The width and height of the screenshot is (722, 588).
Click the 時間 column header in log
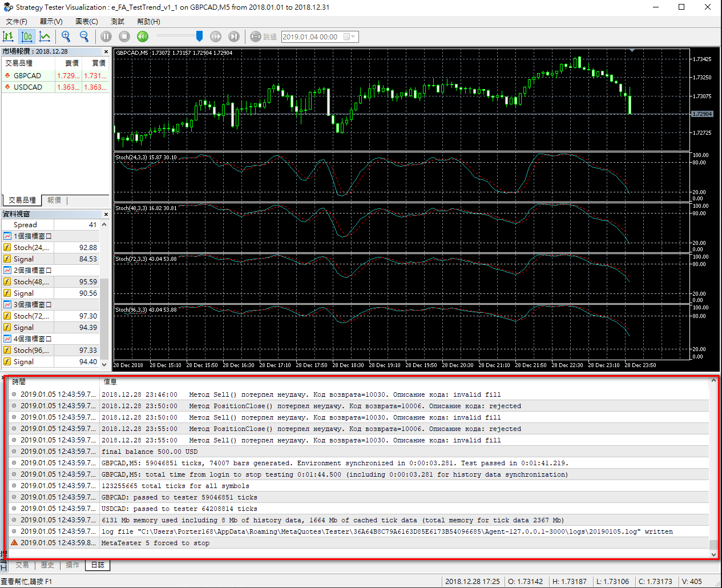click(x=54, y=381)
